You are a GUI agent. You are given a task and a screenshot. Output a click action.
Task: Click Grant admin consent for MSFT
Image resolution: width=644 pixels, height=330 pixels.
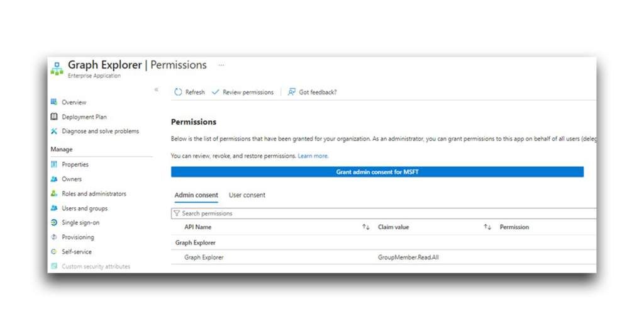coord(377,172)
